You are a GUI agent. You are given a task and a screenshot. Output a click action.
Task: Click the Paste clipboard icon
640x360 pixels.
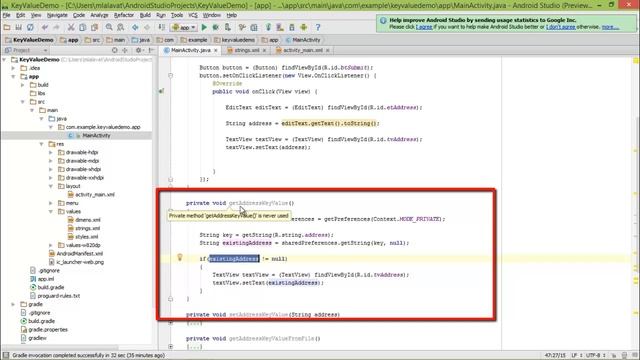(x=94, y=27)
